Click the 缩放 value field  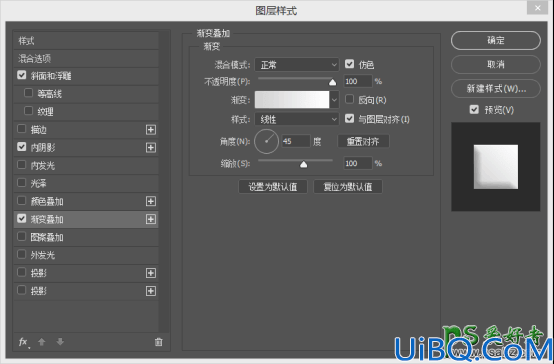(358, 163)
